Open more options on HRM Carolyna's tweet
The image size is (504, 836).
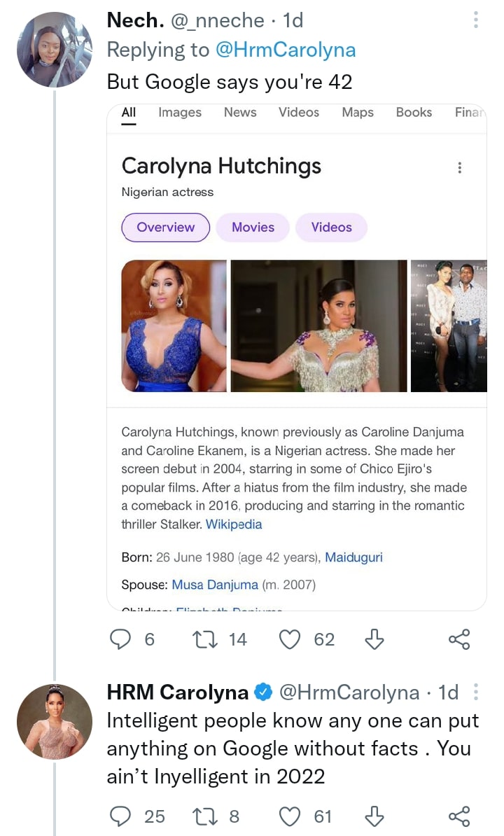pos(476,692)
